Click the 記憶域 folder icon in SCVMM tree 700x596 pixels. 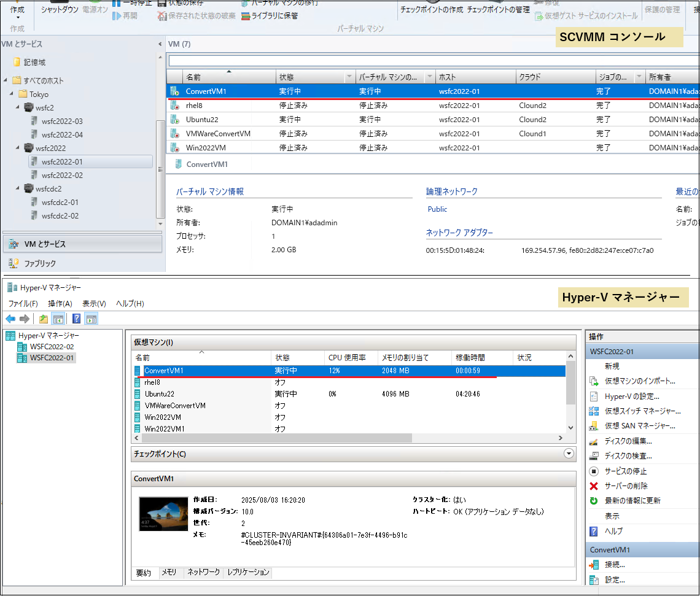17,62
